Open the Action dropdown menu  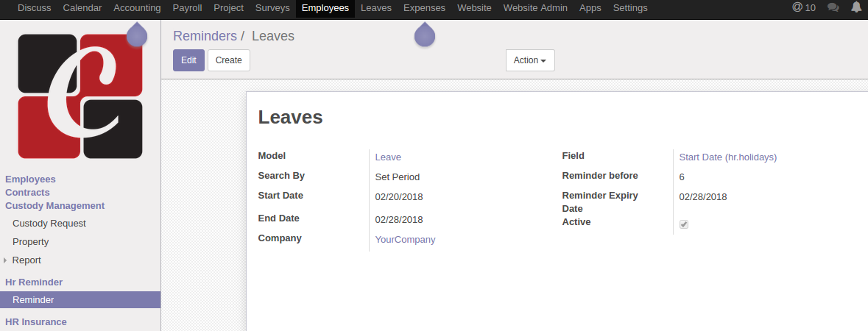coord(530,60)
